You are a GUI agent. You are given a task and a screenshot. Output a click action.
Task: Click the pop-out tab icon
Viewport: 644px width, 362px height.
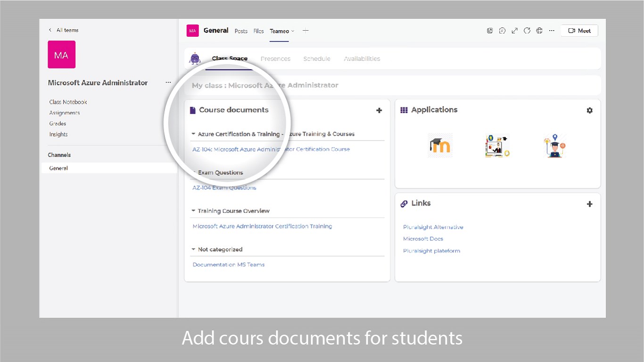pos(490,31)
